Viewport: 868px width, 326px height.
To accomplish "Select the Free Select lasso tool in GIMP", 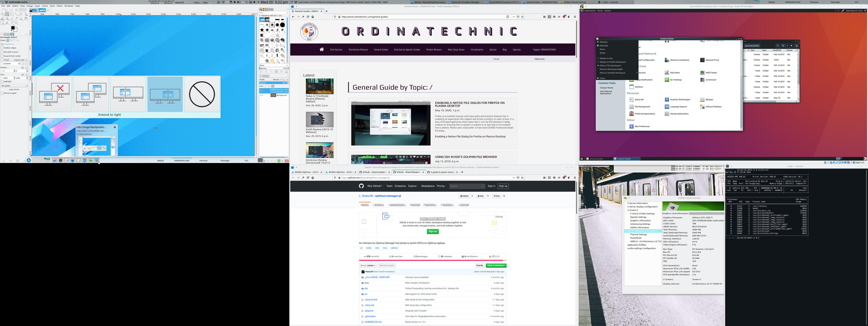I will coord(12,14).
